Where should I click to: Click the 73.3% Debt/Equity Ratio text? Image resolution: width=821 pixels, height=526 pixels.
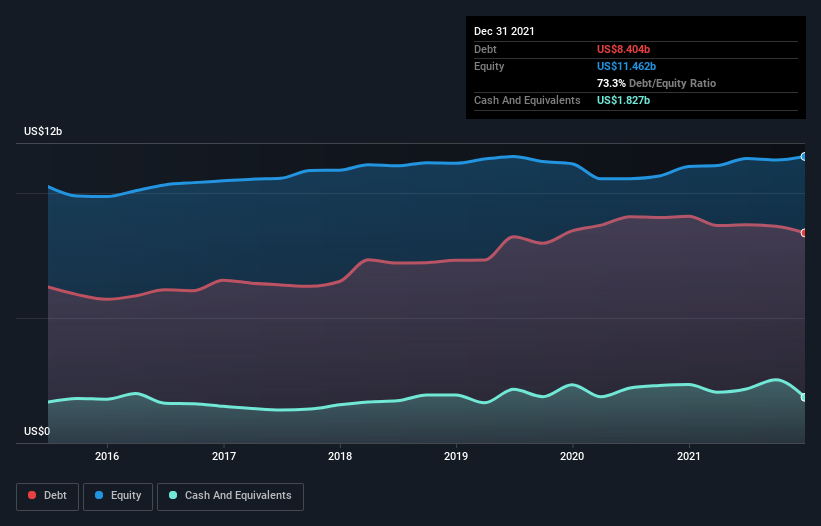[x=656, y=83]
